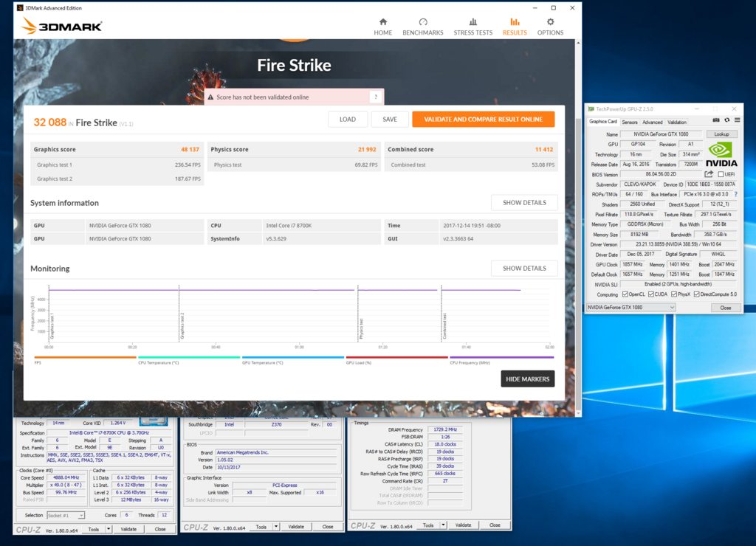Click Close in CPU-Z memory window
Viewport: 756px width, 546px height.
pos(495,525)
